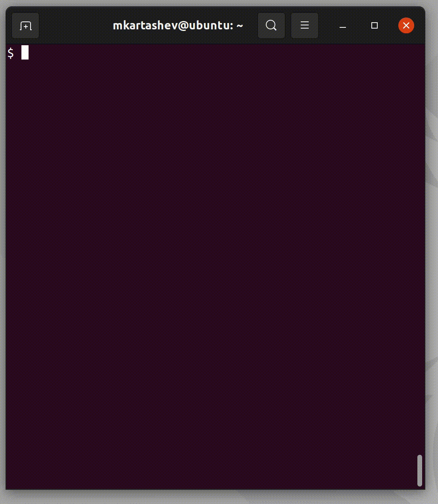The width and height of the screenshot is (438, 504).
Task: Click desktop wallpaper right of the terminal
Action: coord(432,254)
